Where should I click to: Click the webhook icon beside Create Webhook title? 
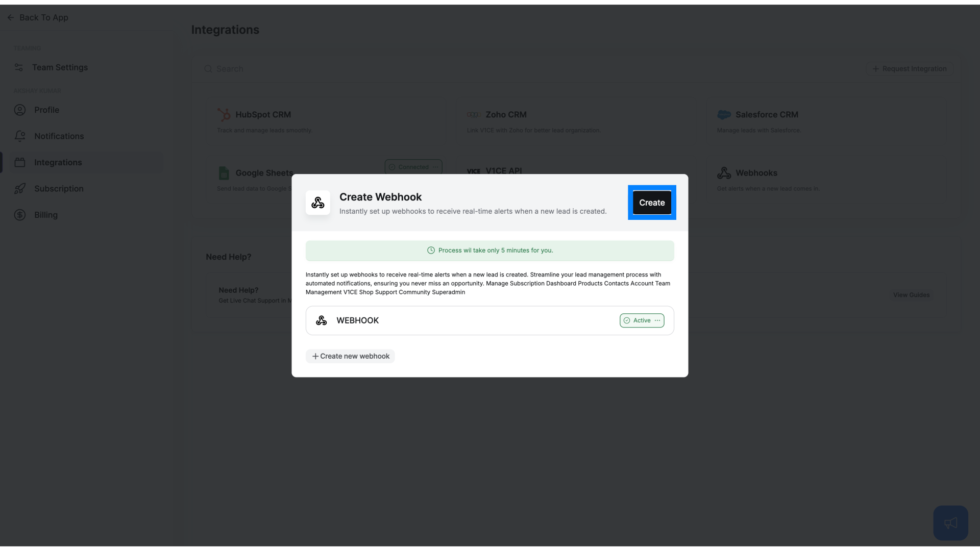click(x=317, y=203)
